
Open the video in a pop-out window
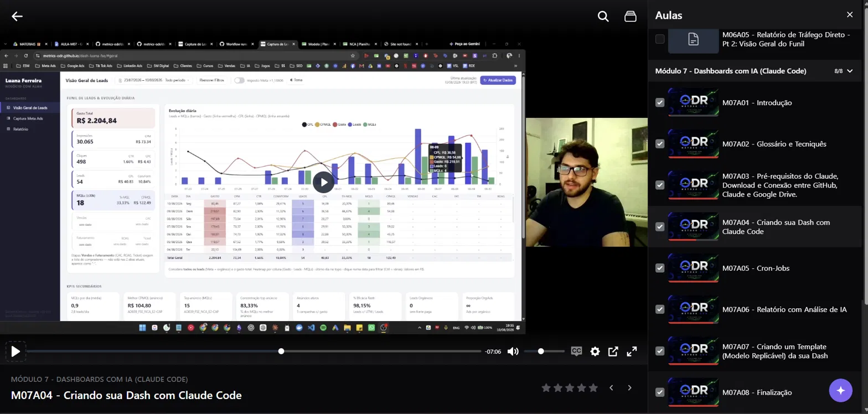tap(613, 351)
